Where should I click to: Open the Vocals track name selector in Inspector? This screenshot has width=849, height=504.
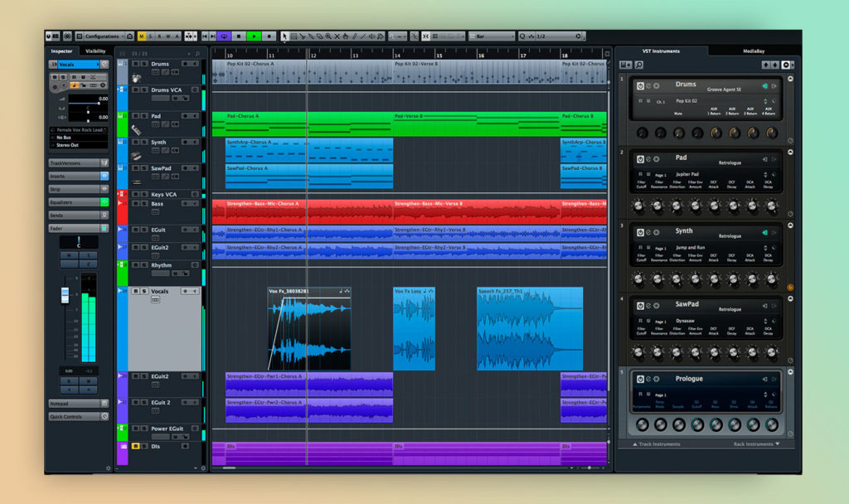pyautogui.click(x=79, y=65)
